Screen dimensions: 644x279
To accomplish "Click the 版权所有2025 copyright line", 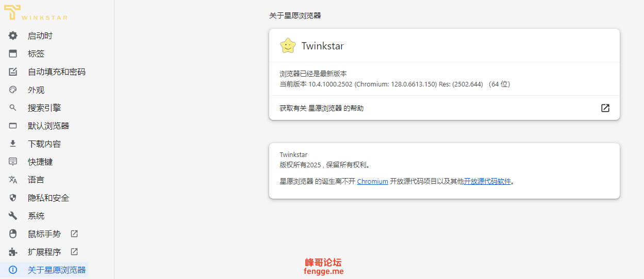I will [x=325, y=165].
